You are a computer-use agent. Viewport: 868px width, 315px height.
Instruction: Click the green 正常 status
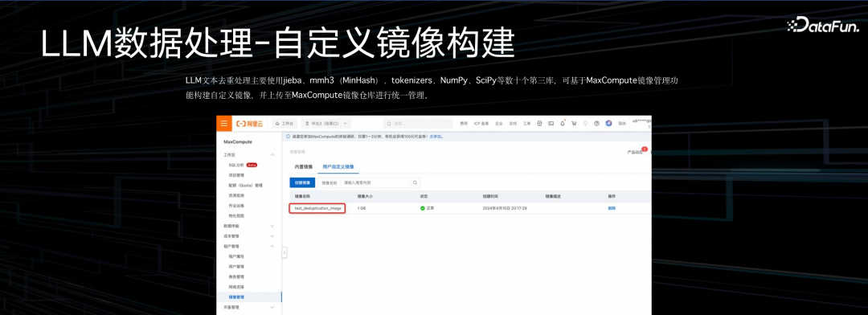(x=427, y=208)
